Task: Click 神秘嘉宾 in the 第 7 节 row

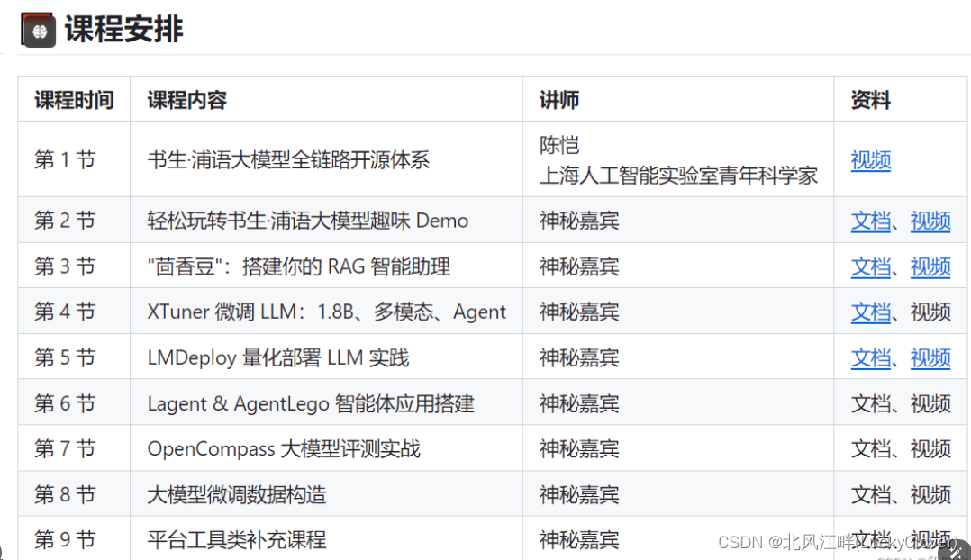Action: pyautogui.click(x=579, y=448)
